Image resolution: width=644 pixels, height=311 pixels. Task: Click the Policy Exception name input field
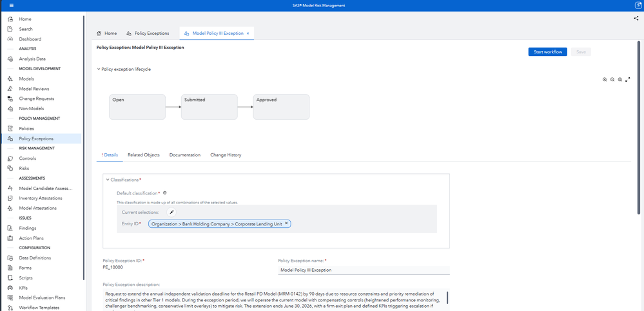(364, 270)
